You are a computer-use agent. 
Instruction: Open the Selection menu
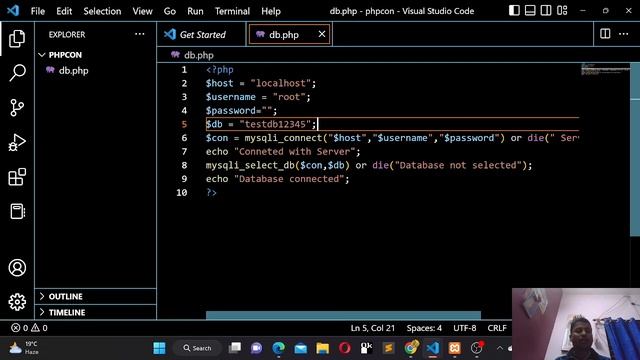click(102, 11)
